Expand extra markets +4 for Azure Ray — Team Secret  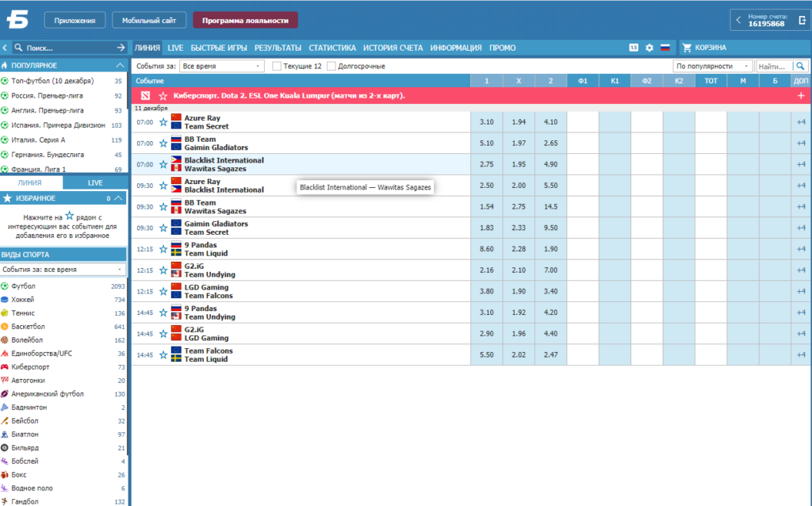click(x=801, y=122)
